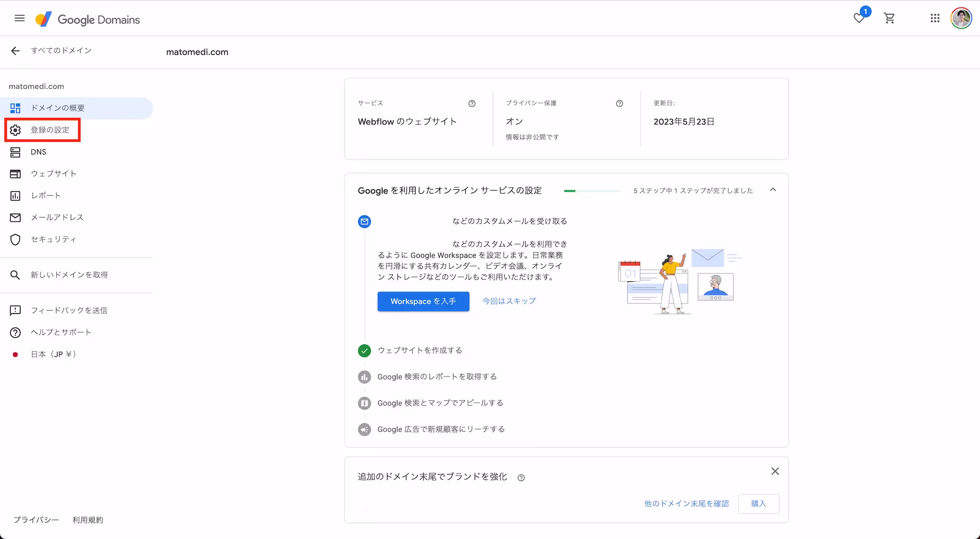Click the feedback speech bubble icon
Viewport: 980px width, 539px height.
(15, 311)
